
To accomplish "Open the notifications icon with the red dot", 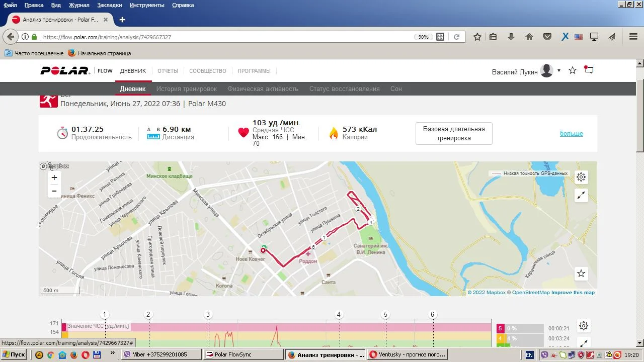I will click(589, 70).
